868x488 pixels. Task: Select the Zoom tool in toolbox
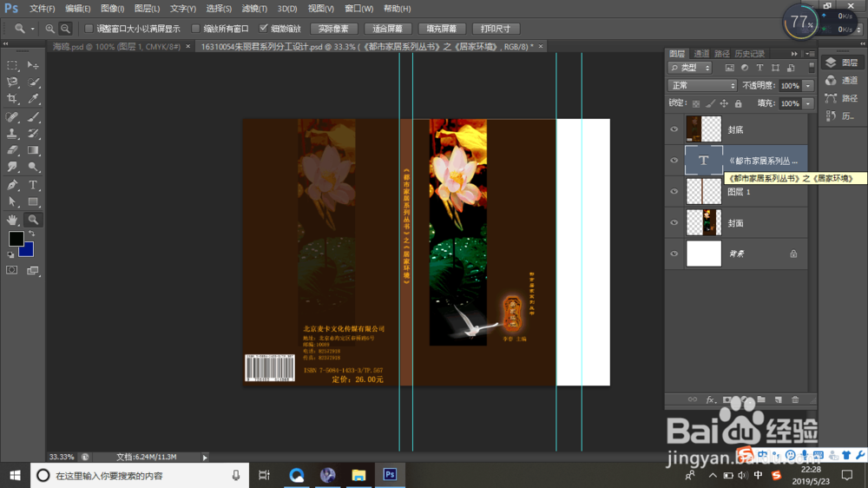tap(33, 220)
